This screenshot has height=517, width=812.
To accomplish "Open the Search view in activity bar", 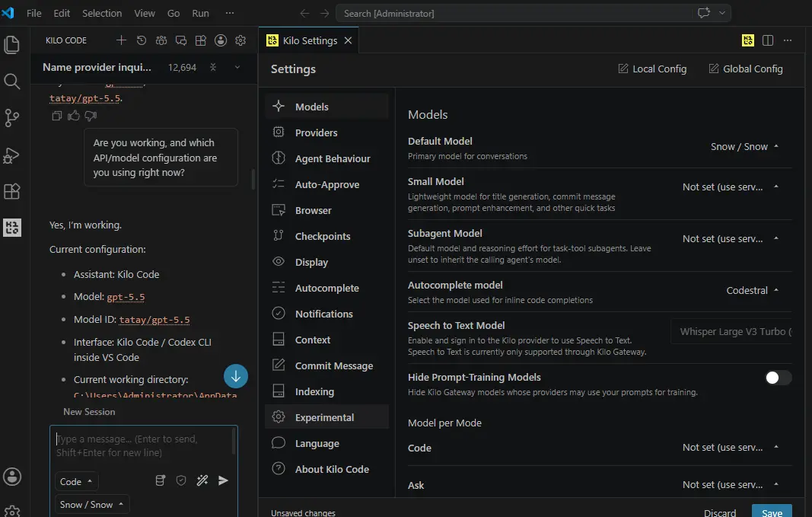I will coord(11,81).
